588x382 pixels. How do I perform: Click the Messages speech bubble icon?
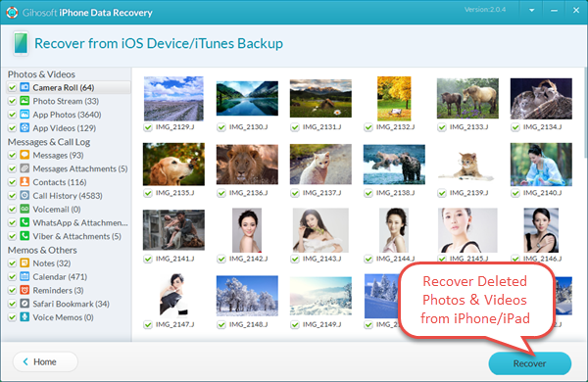24,155
